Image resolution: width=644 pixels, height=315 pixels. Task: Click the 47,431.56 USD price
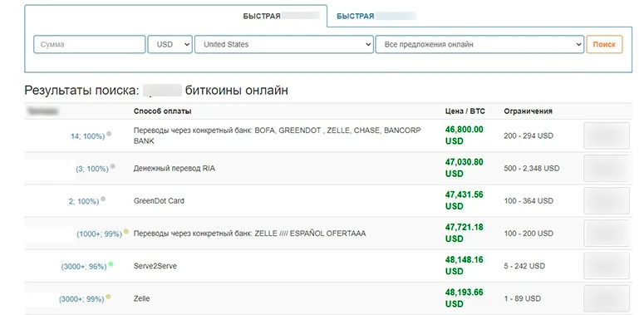465,200
